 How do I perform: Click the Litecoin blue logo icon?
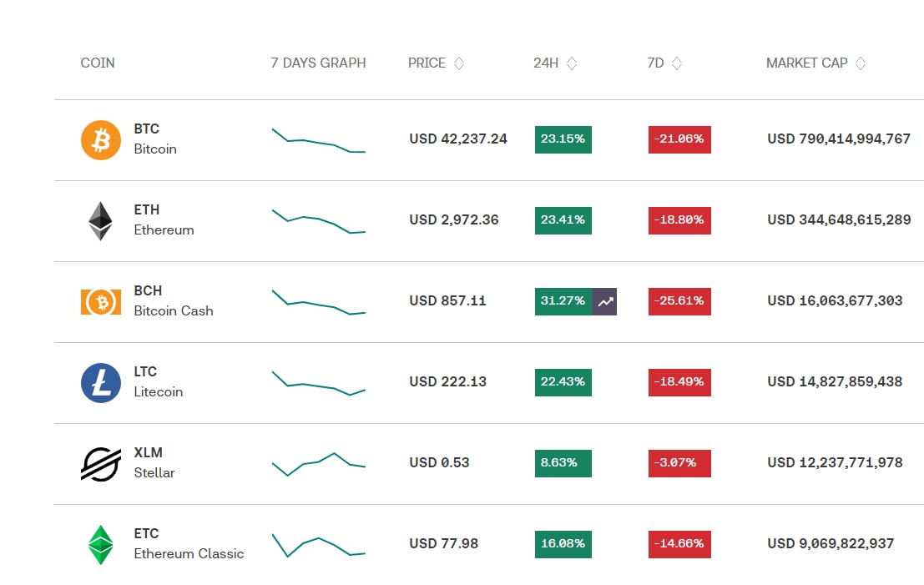click(101, 383)
